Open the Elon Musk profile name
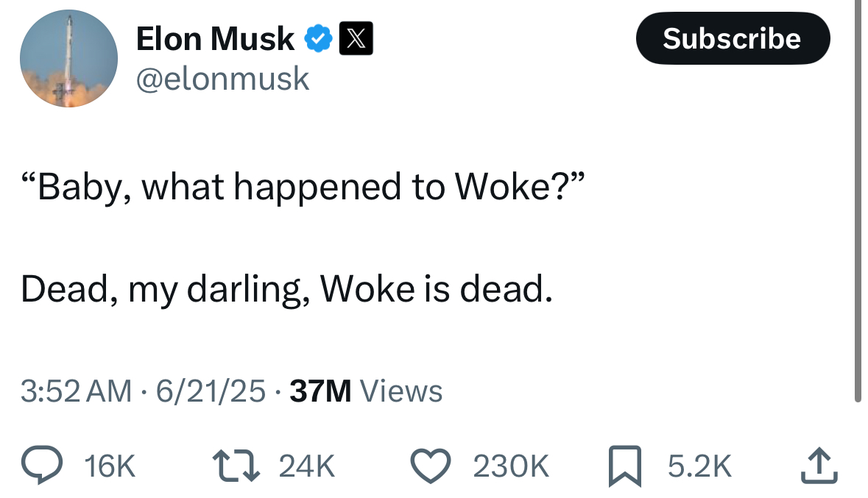The image size is (868, 498). click(215, 39)
